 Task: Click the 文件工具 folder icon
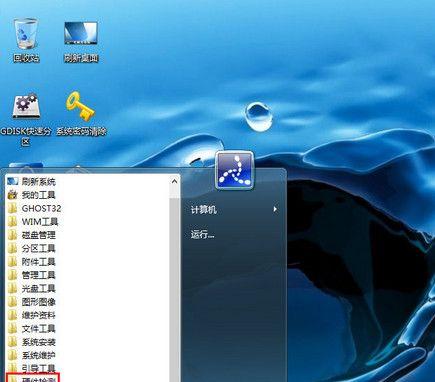pos(12,329)
